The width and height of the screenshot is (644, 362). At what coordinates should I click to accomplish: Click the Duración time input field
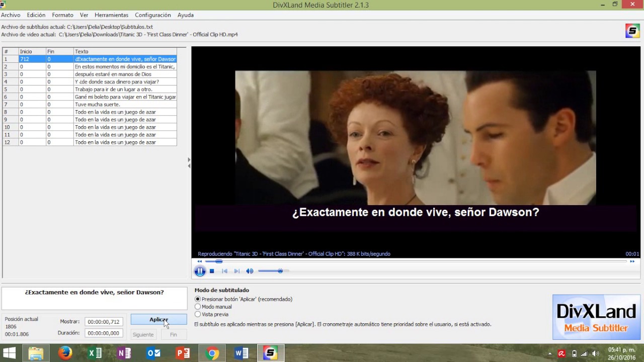104,333
